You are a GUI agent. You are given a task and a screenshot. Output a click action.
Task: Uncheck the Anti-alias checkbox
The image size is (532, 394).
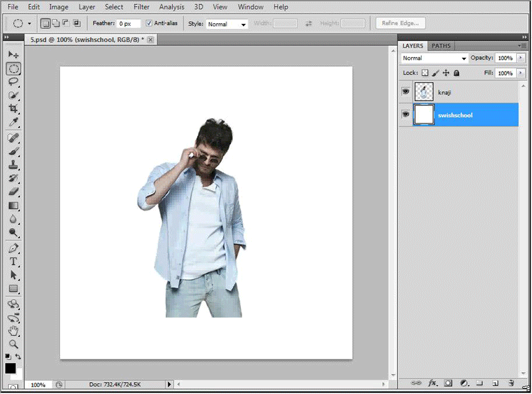[x=149, y=24]
